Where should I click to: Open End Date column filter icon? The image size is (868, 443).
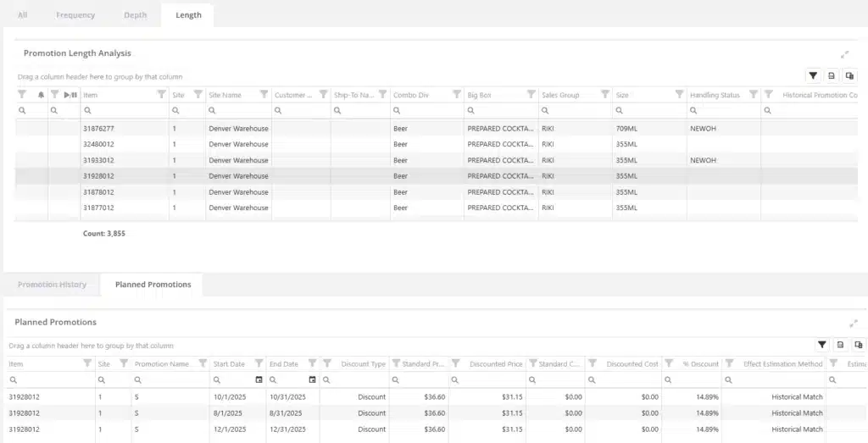(x=312, y=363)
